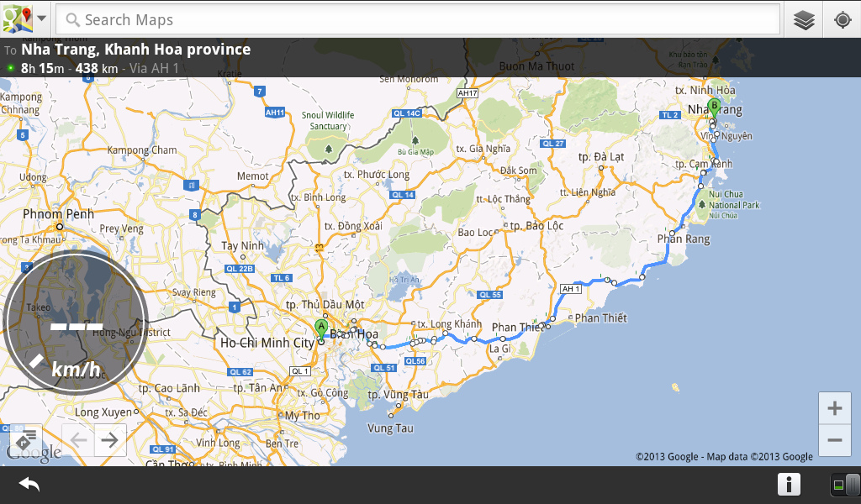
Task: Select the Vung Tau city label
Action: [390, 428]
